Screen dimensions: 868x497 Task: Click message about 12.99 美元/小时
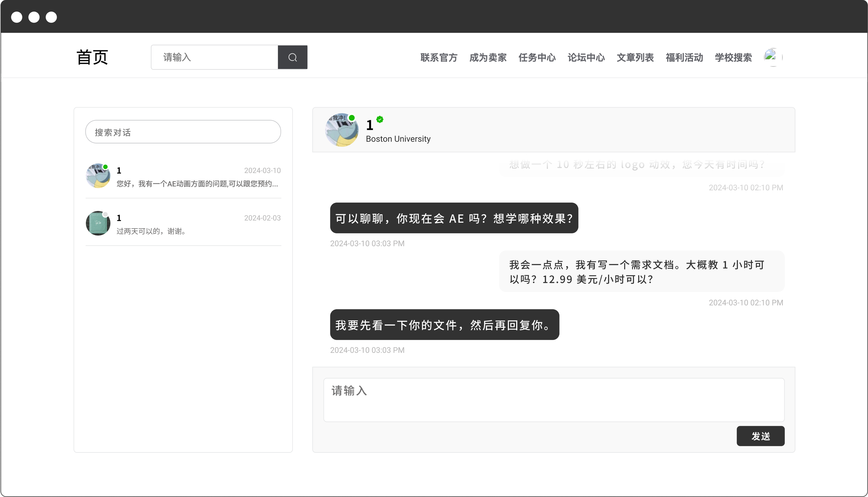642,272
